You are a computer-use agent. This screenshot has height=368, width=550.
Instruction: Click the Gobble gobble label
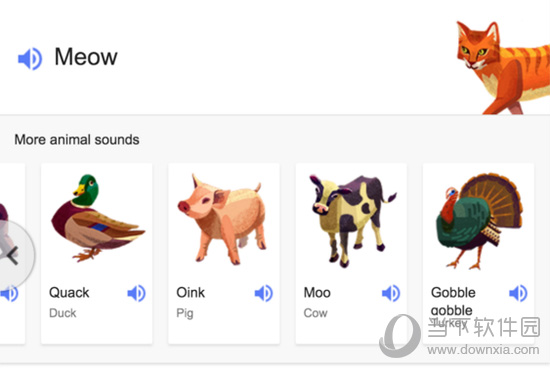pyautogui.click(x=453, y=301)
